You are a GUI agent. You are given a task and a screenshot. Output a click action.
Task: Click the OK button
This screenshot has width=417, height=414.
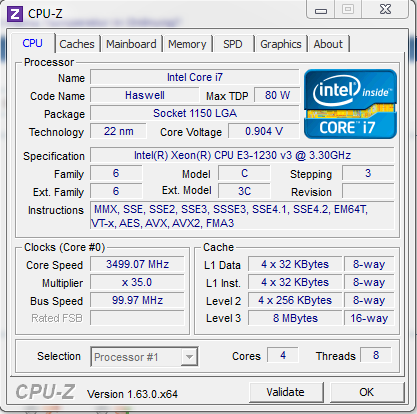pos(367,392)
